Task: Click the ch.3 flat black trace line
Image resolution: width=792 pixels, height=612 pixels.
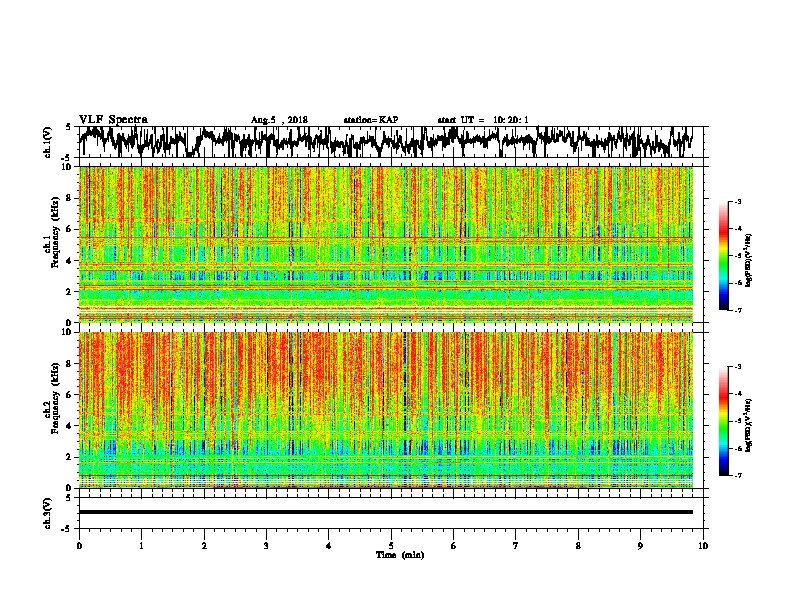Action: (x=386, y=512)
